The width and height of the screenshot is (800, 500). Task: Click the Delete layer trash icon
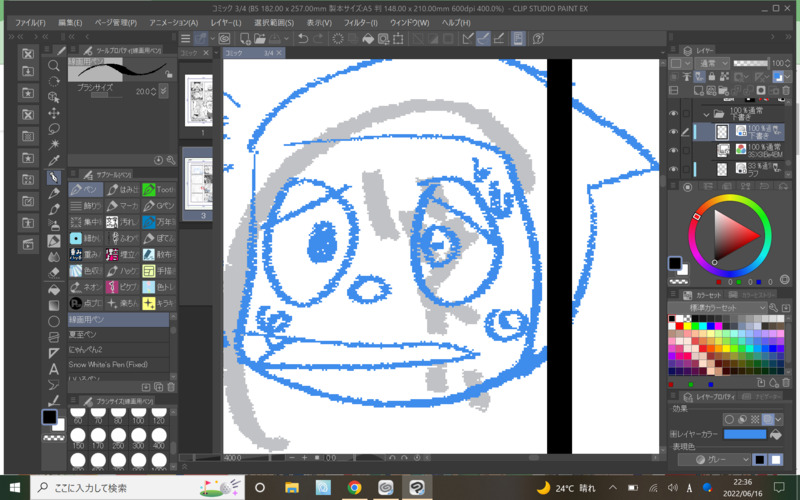pos(786,90)
